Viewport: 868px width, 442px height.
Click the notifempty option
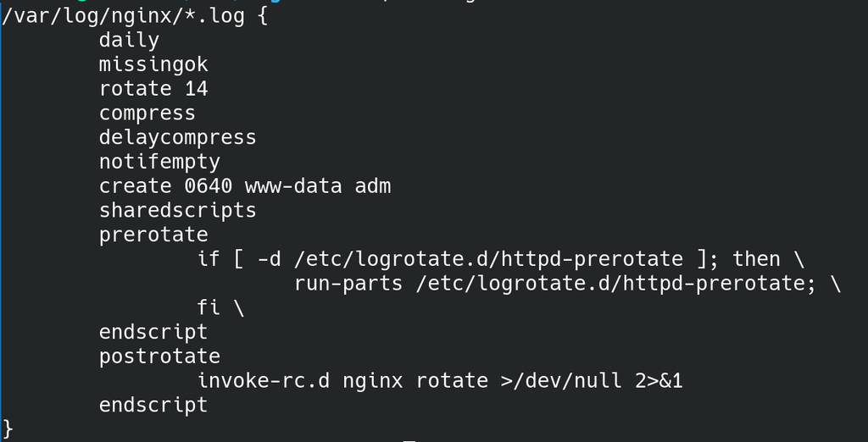click(159, 162)
